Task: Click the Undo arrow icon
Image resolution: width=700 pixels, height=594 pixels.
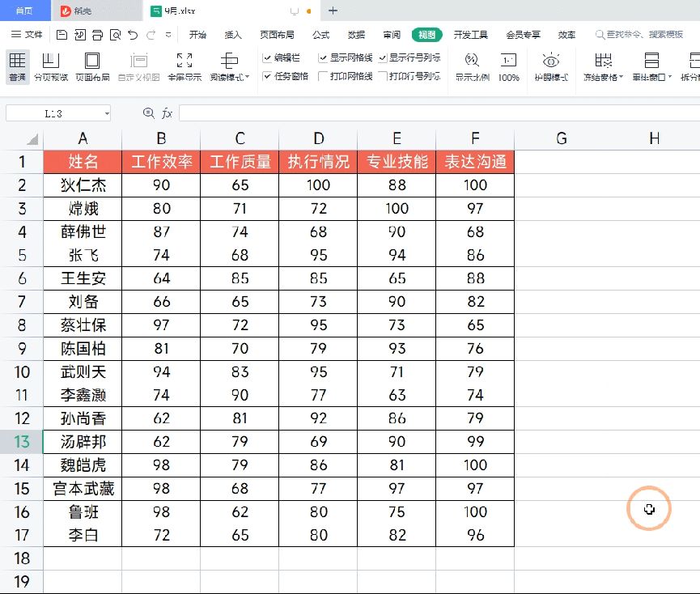Action: [x=133, y=34]
